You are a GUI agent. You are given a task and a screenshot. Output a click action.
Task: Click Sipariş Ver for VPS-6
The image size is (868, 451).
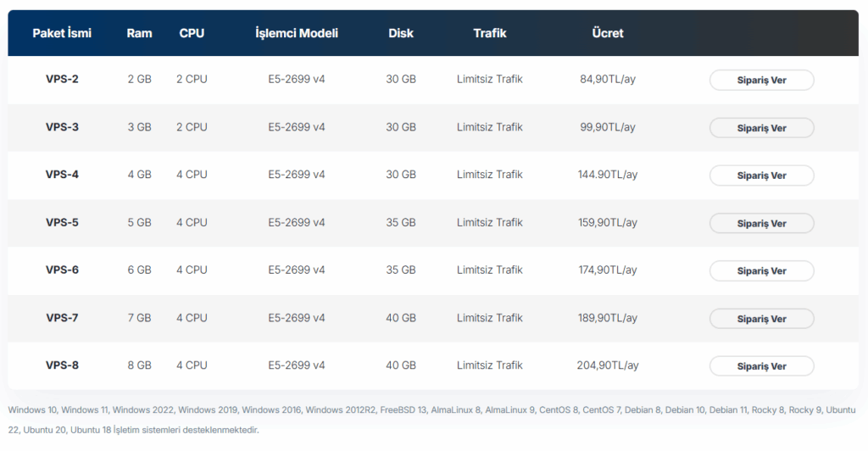[x=761, y=271]
